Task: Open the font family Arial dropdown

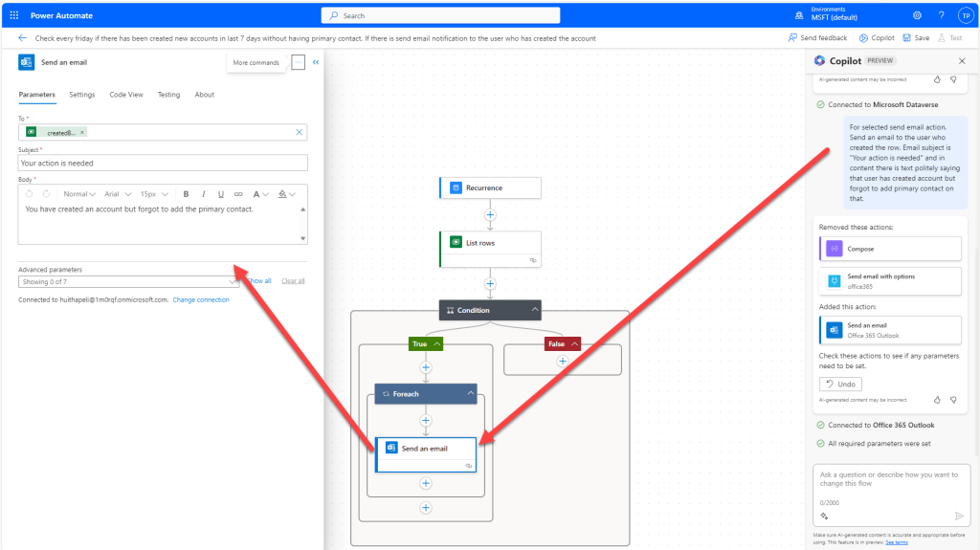Action: click(118, 194)
